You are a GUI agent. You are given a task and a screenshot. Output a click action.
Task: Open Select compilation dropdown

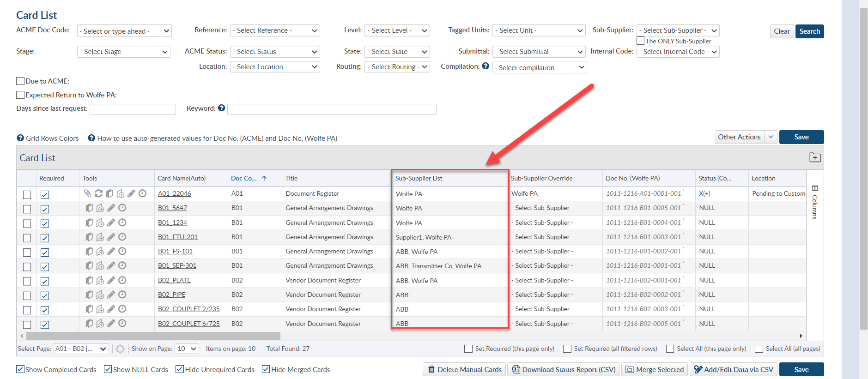click(540, 67)
